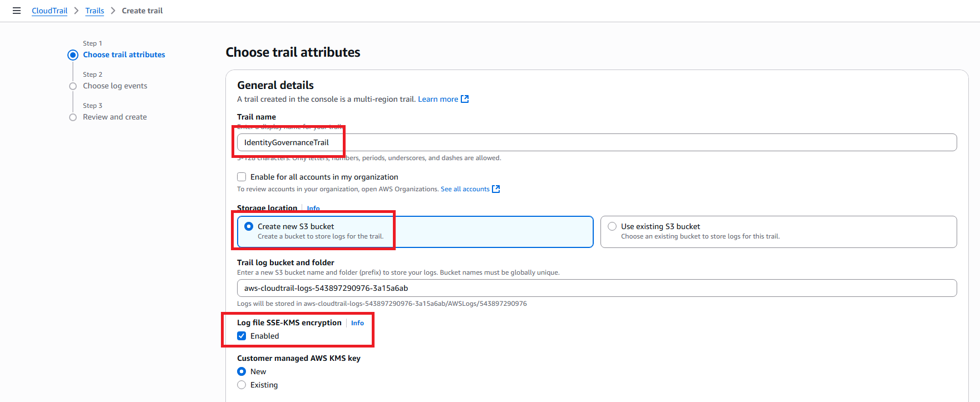Click Create trail breadcrumb text
The image size is (980, 402).
pos(142,11)
